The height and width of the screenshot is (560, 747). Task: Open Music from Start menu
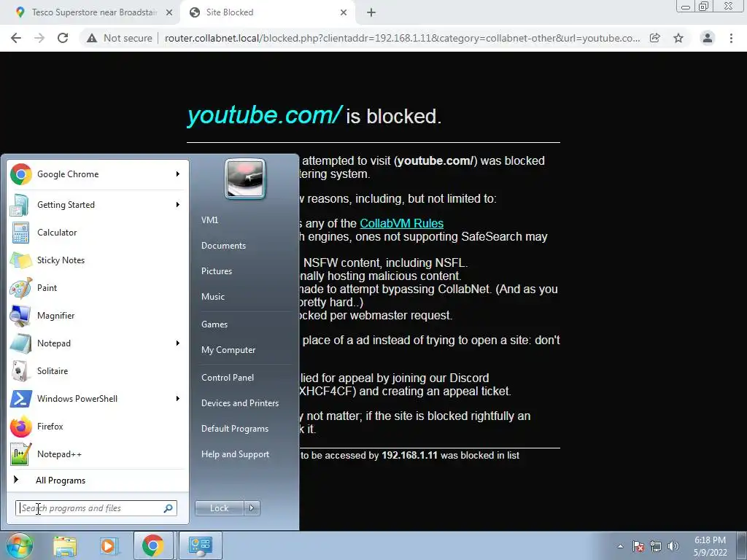click(x=212, y=297)
